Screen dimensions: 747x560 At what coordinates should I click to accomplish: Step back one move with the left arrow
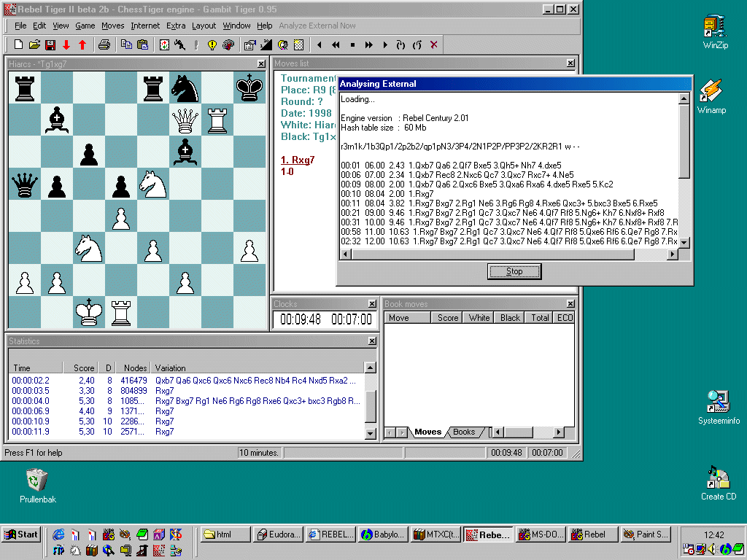pos(320,44)
